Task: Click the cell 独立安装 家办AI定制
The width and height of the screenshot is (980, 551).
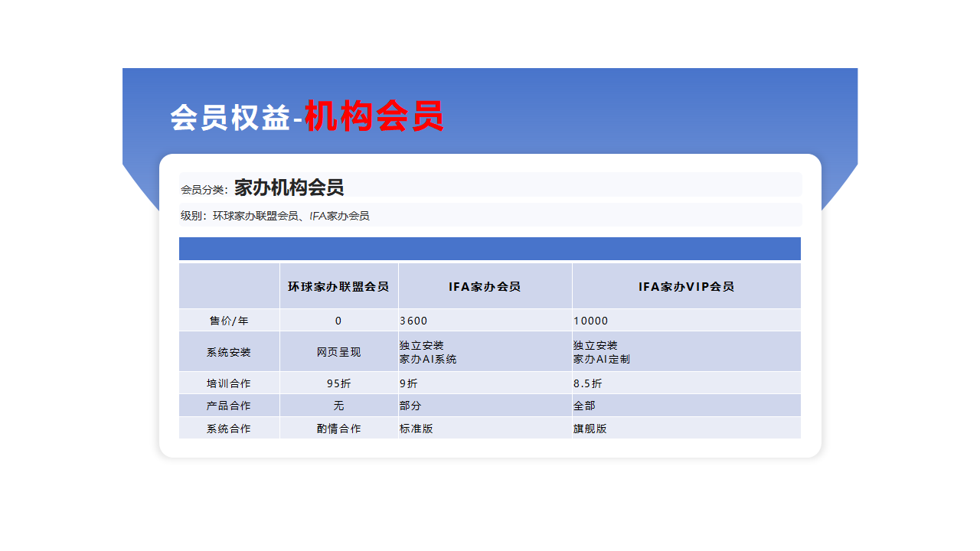Action: (687, 352)
